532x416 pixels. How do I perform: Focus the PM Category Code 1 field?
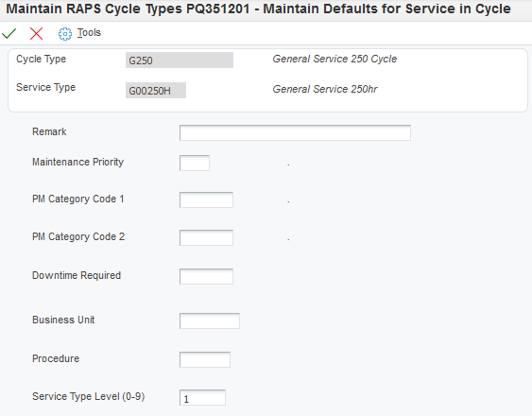206,199
